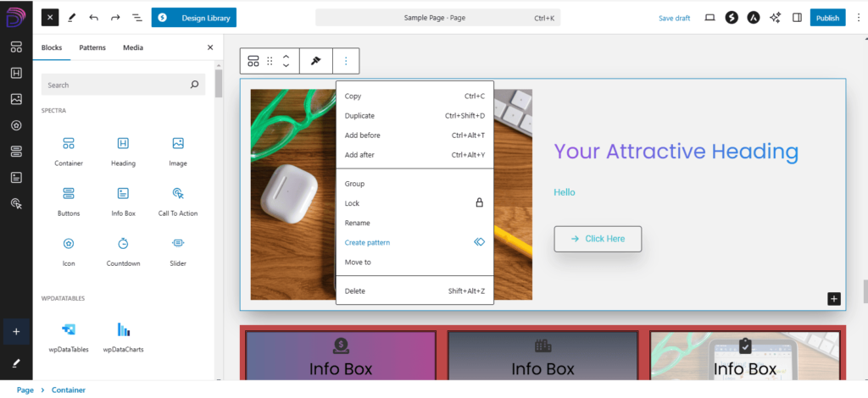Insert the Countdown block
This screenshot has height=398, width=868.
(123, 244)
